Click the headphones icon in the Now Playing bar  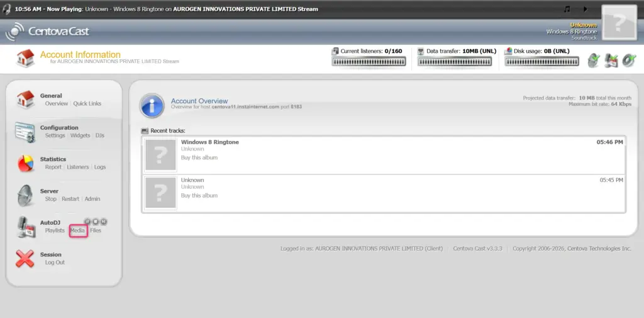(7, 9)
